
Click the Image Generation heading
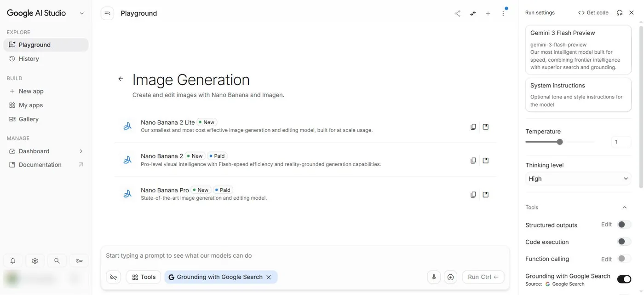191,80
